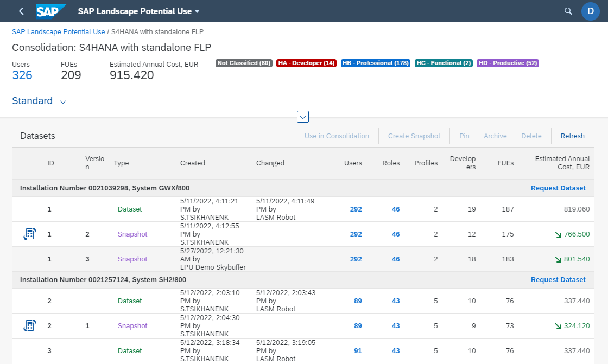Open roles 43 in the 324.120 snapshot row
608x364 pixels.
coord(396,325)
